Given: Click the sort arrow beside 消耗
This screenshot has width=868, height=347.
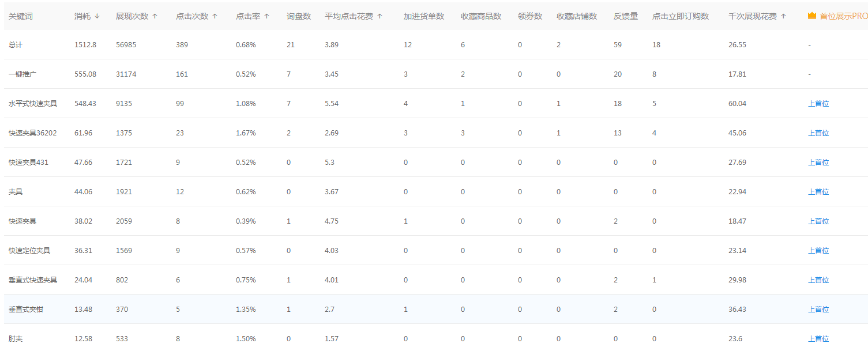Looking at the screenshot, I should (x=97, y=16).
